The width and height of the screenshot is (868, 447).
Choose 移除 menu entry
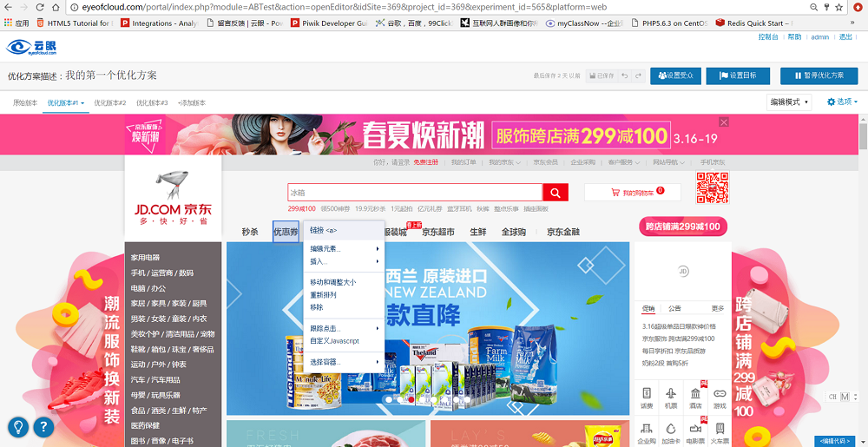[343, 307]
